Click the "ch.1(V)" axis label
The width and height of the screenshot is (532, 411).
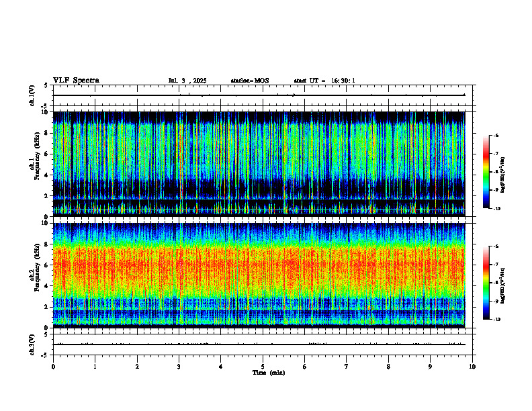(32, 95)
